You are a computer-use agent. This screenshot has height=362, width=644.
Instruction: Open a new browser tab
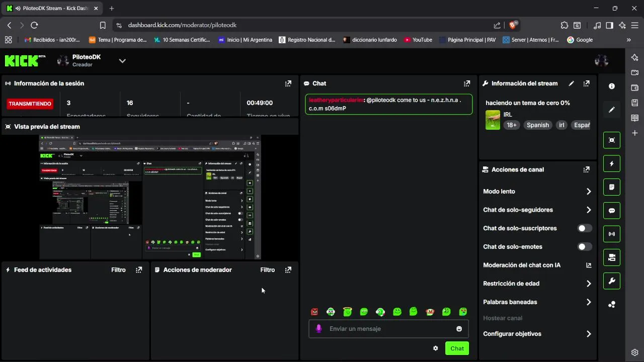click(112, 9)
